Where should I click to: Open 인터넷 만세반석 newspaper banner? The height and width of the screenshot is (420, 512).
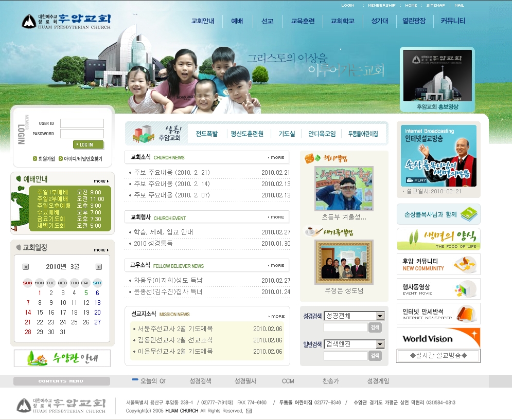click(x=438, y=314)
